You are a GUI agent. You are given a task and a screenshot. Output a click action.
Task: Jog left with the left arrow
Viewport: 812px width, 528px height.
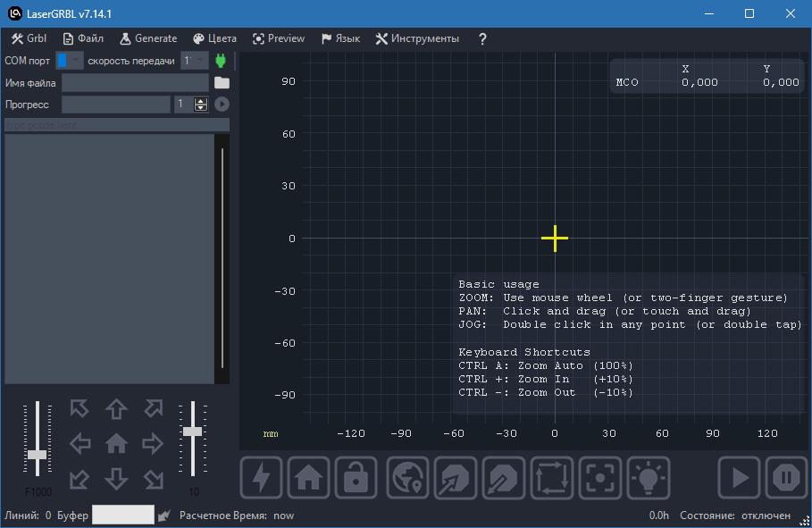tap(80, 443)
